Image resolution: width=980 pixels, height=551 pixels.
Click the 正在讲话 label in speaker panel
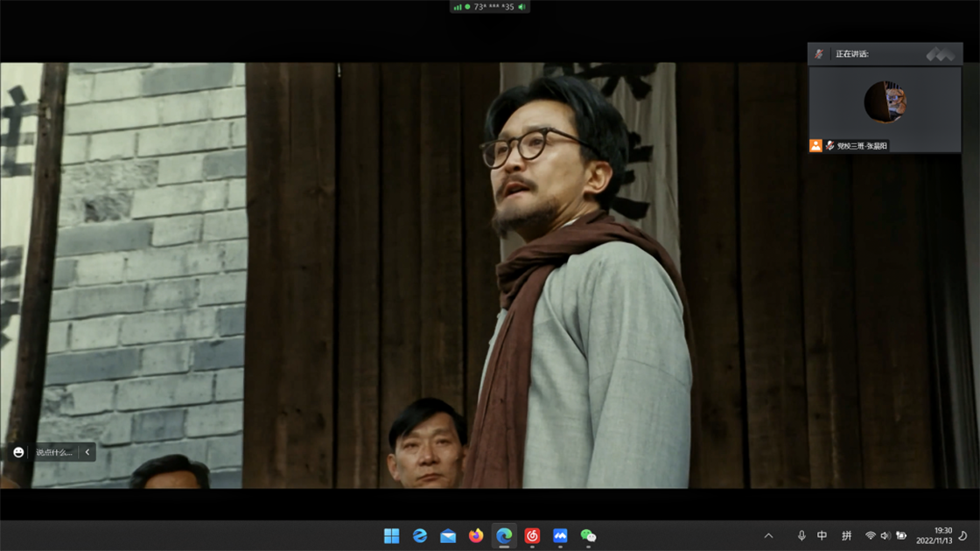tap(852, 53)
